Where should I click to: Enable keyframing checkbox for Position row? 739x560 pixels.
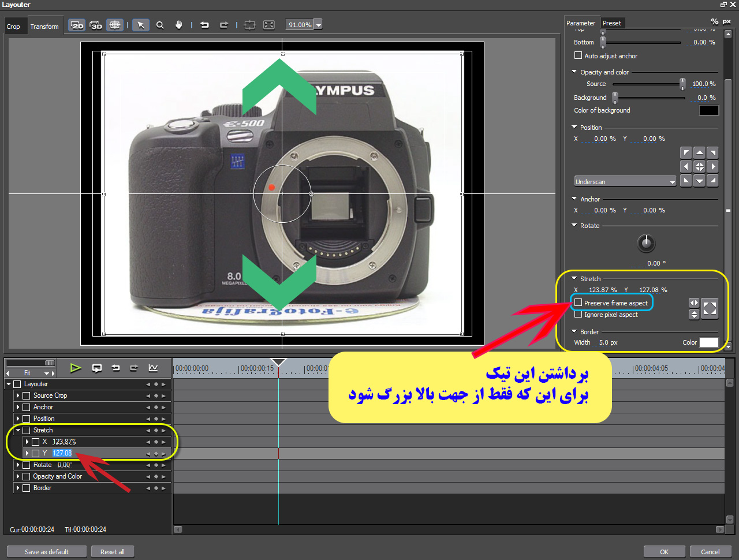point(26,419)
